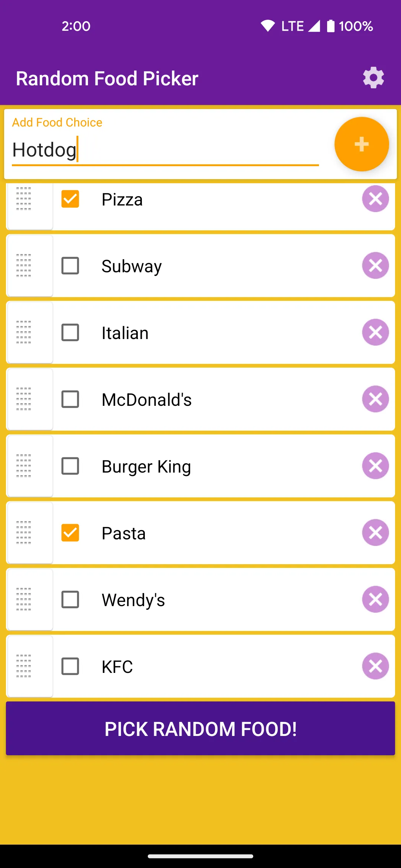Check the Subway checkbox
This screenshot has width=401, height=868.
[x=70, y=266]
